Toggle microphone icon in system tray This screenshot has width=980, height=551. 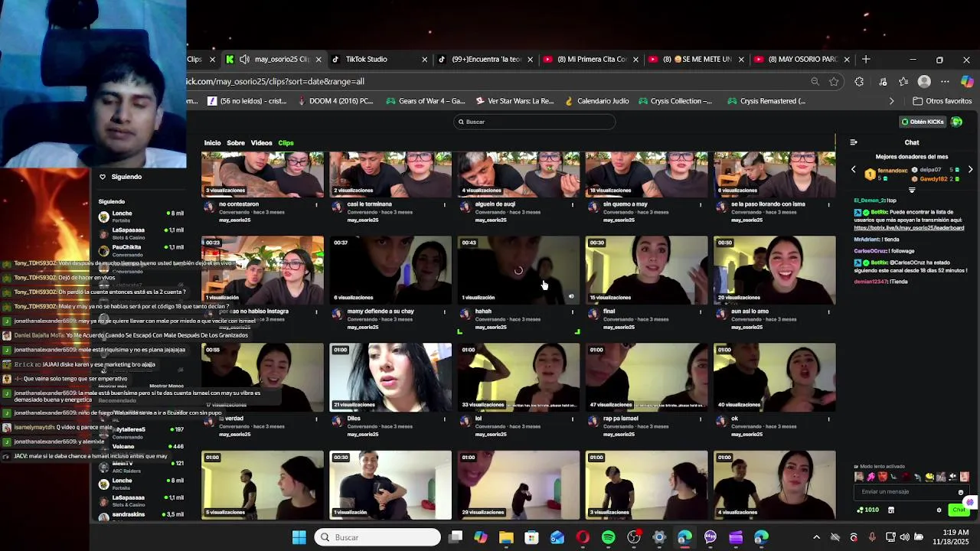(872, 537)
